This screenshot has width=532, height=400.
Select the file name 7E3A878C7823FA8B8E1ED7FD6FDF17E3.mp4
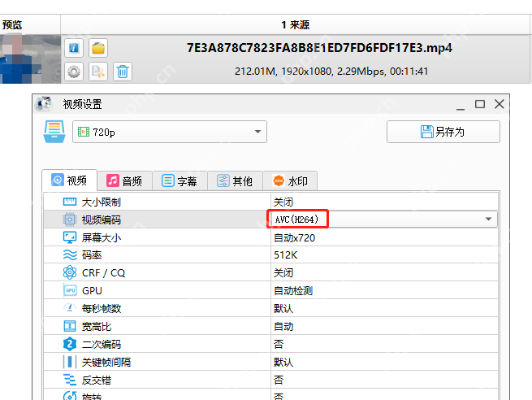coord(319,48)
